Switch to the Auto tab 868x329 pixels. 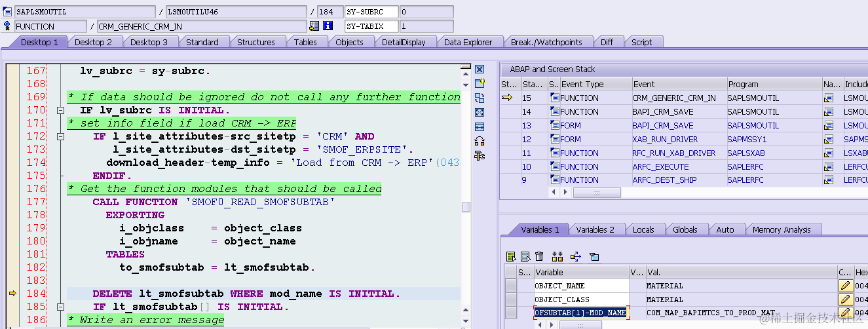[725, 229]
